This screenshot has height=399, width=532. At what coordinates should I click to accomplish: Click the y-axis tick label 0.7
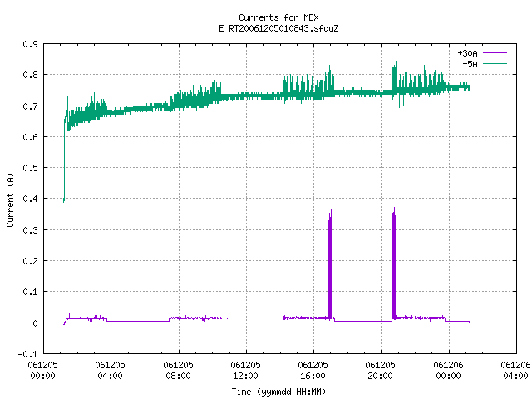click(x=30, y=106)
